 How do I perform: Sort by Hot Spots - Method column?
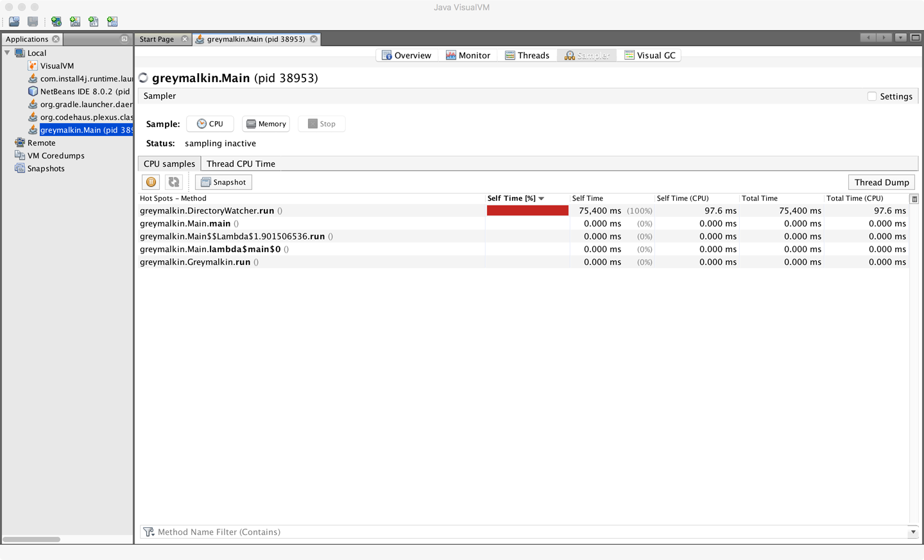coord(312,198)
